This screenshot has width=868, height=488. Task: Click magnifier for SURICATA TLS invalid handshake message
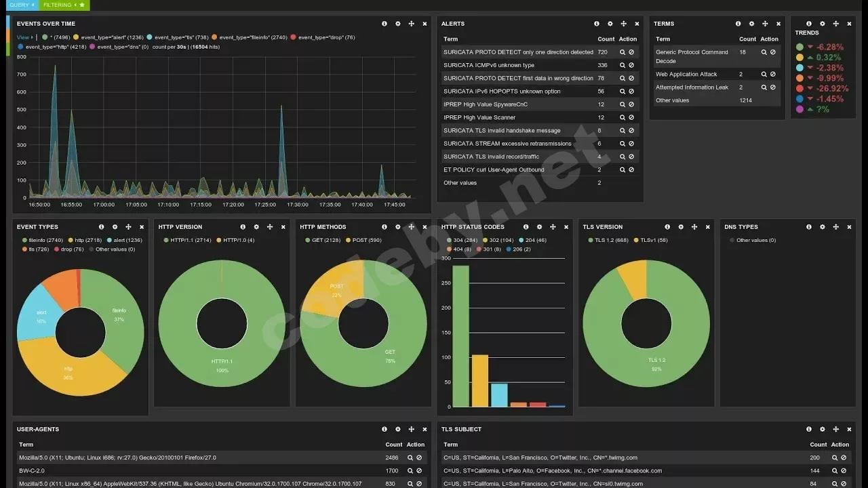click(x=623, y=131)
